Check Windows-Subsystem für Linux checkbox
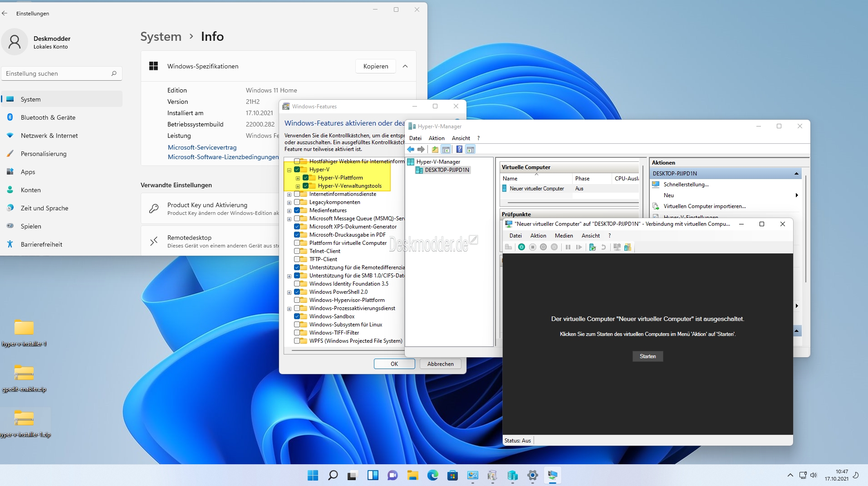868x486 pixels. 297,325
